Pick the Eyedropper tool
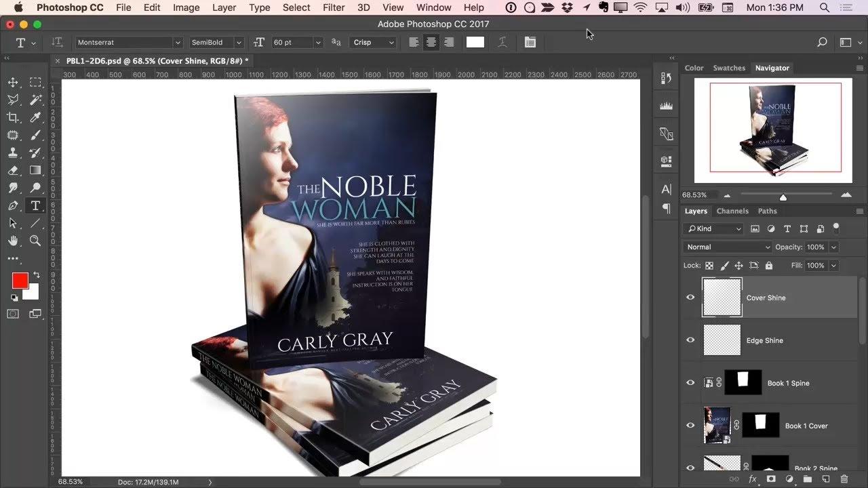This screenshot has height=488, width=868. click(x=35, y=118)
